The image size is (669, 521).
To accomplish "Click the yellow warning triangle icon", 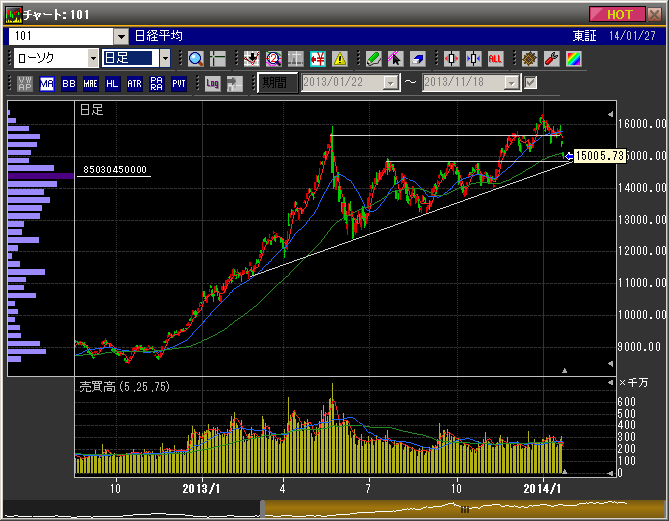I will pyautogui.click(x=340, y=59).
